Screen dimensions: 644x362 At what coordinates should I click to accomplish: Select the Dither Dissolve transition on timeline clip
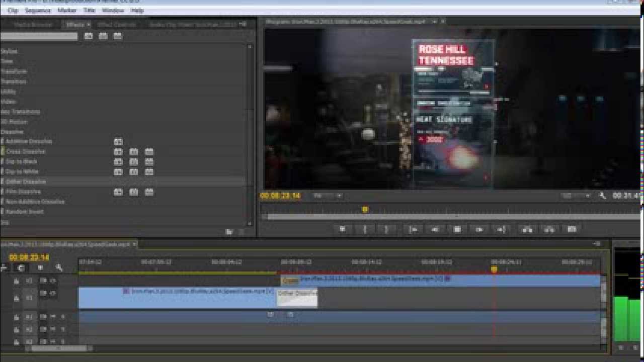click(x=297, y=298)
